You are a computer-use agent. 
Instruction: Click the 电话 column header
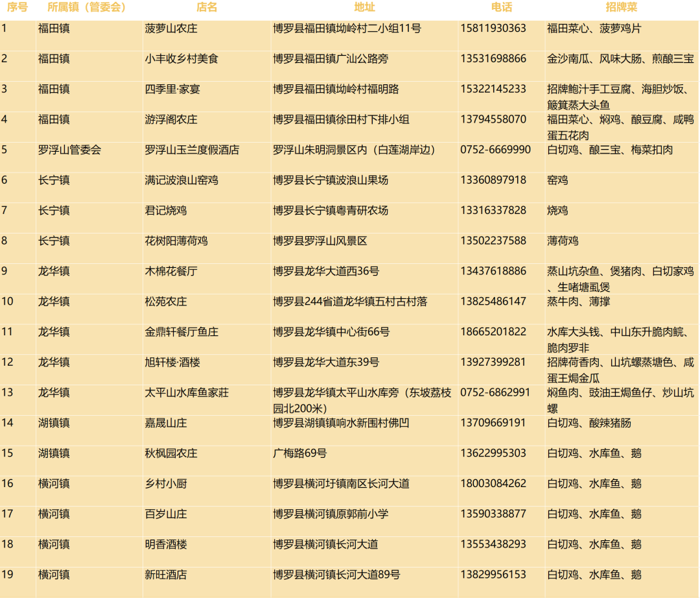click(501, 8)
